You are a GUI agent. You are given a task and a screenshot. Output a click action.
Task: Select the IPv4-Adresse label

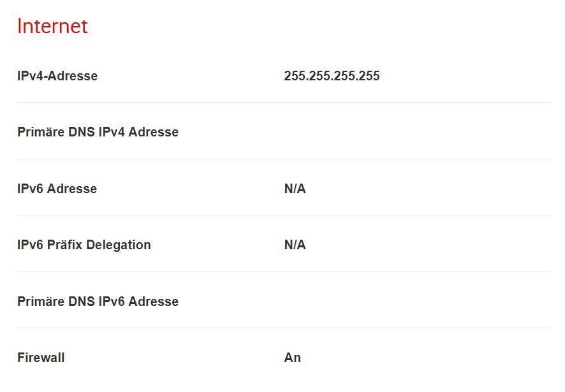tap(57, 76)
